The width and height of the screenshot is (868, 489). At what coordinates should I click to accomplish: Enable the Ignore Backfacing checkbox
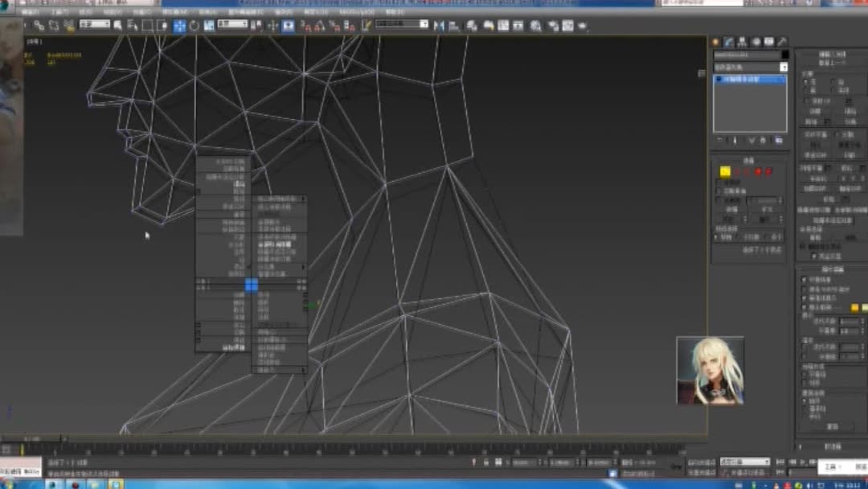[719, 190]
